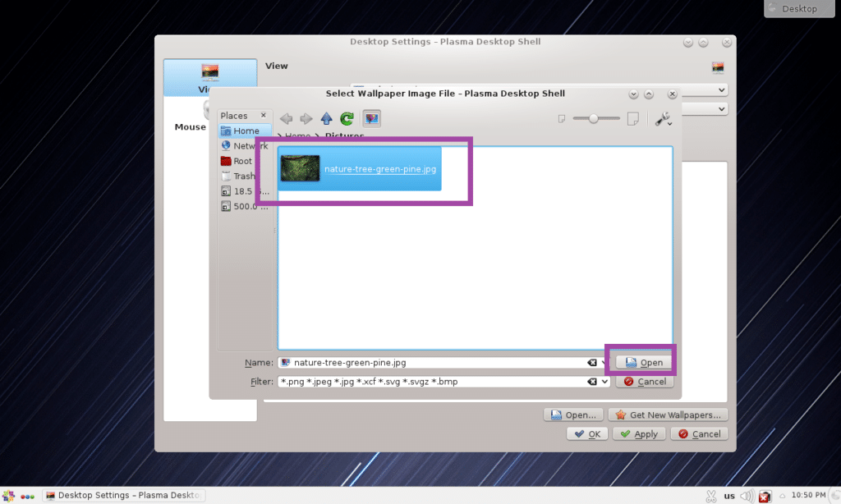The height and width of the screenshot is (504, 841).
Task: Open the Name field dropdown
Action: (604, 362)
